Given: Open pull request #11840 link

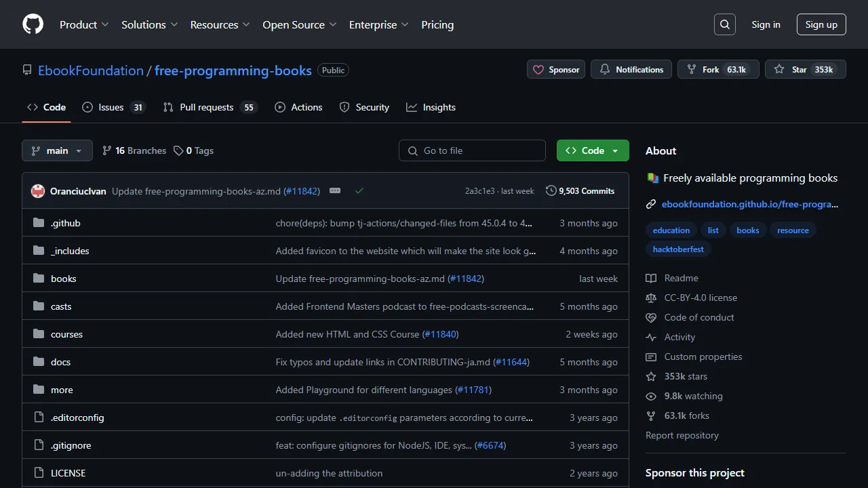Looking at the screenshot, I should (440, 334).
